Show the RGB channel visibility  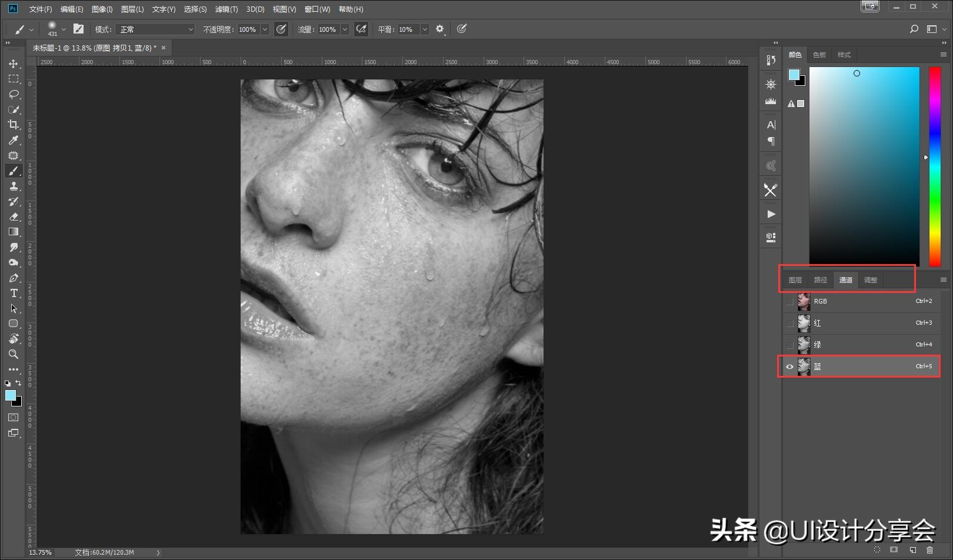[x=789, y=301]
